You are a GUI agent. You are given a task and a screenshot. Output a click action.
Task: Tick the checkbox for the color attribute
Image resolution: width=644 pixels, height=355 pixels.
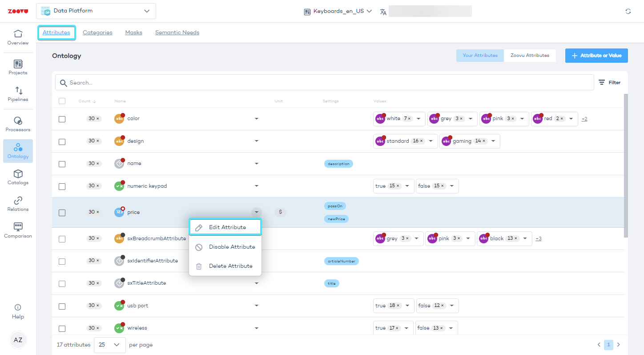tap(62, 119)
